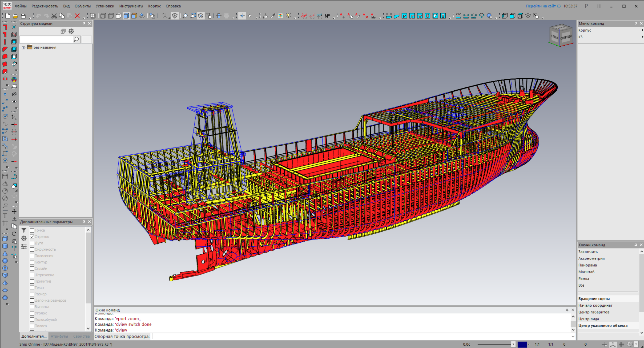Enable the Окружность checkbox
Image resolution: width=644 pixels, height=348 pixels.
coord(32,249)
